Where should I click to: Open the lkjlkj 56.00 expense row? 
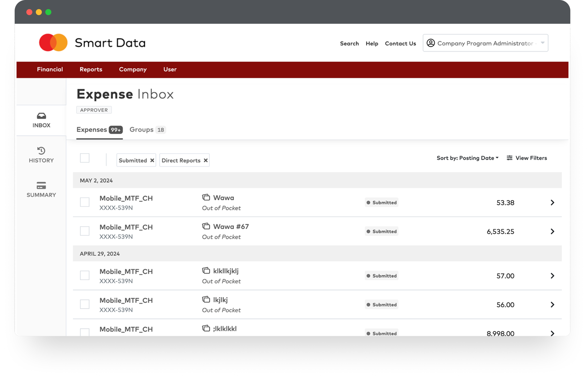point(552,305)
